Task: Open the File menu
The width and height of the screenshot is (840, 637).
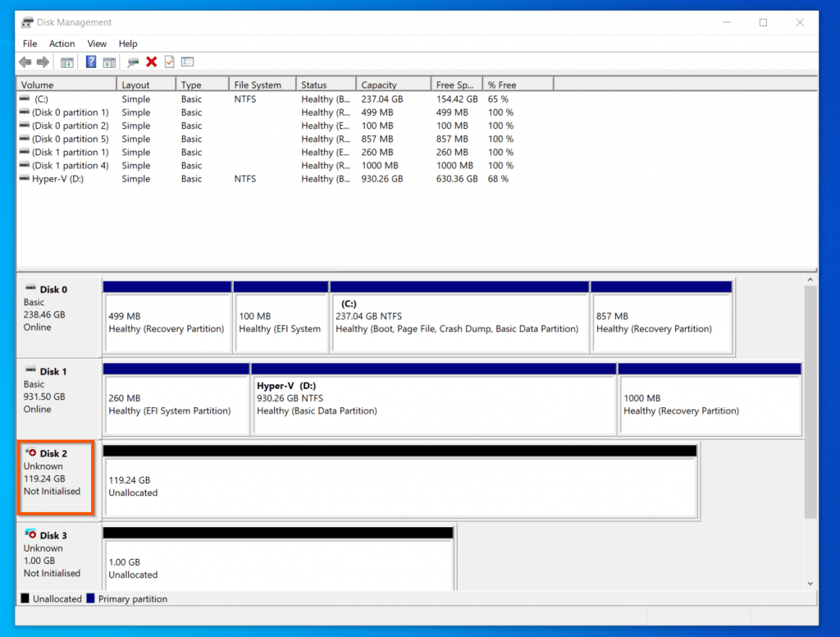Action: click(x=30, y=44)
